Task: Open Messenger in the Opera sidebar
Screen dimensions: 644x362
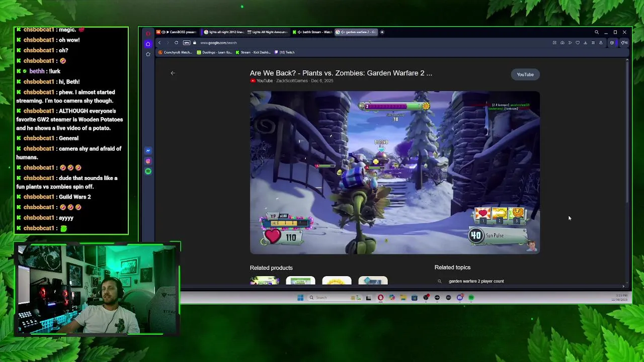Action: coord(148,151)
